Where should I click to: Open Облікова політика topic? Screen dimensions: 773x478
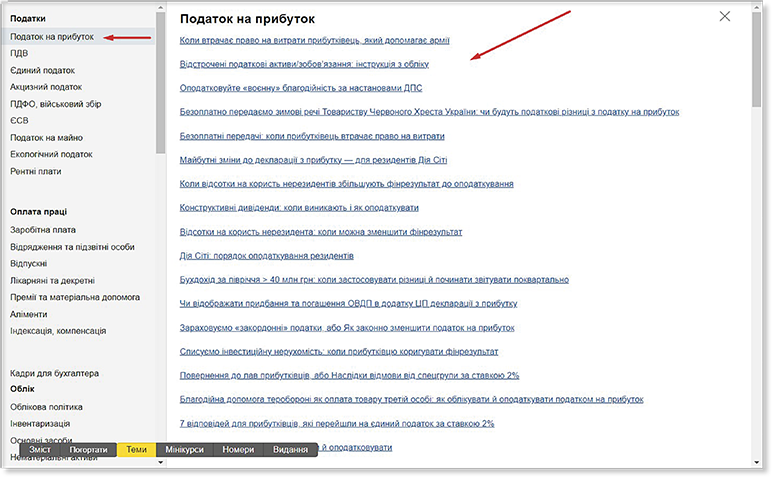point(46,407)
